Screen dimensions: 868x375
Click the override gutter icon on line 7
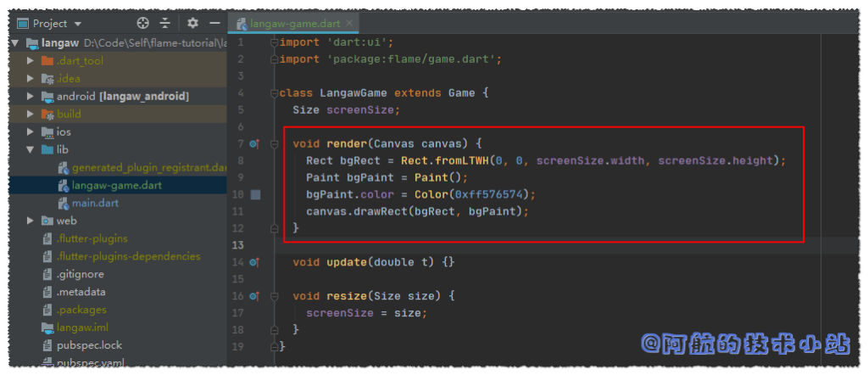tap(254, 143)
